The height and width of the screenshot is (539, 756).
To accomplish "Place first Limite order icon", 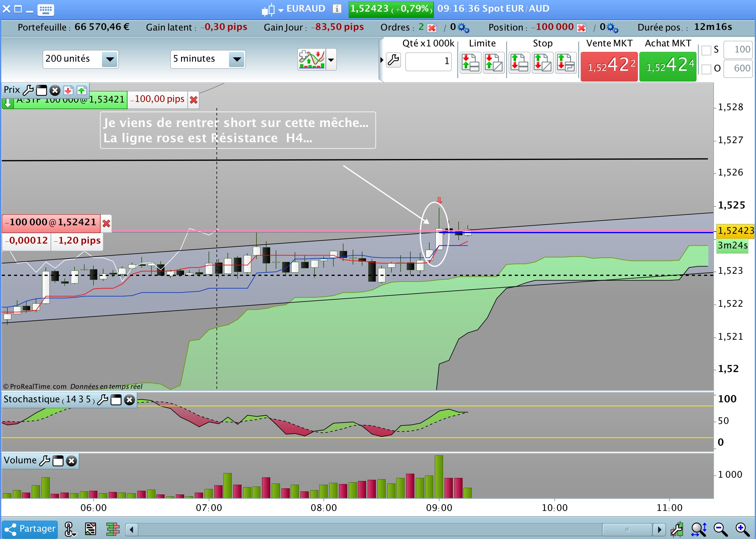I will [471, 62].
